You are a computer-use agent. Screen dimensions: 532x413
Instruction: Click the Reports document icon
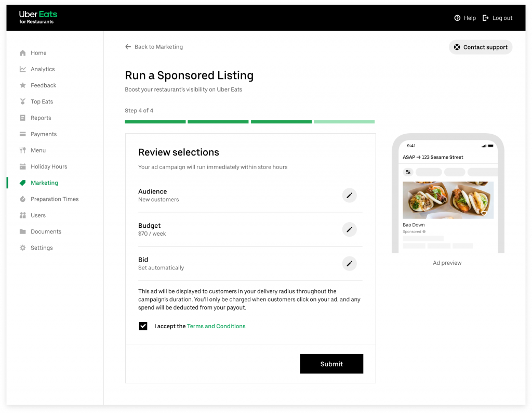[x=23, y=118]
